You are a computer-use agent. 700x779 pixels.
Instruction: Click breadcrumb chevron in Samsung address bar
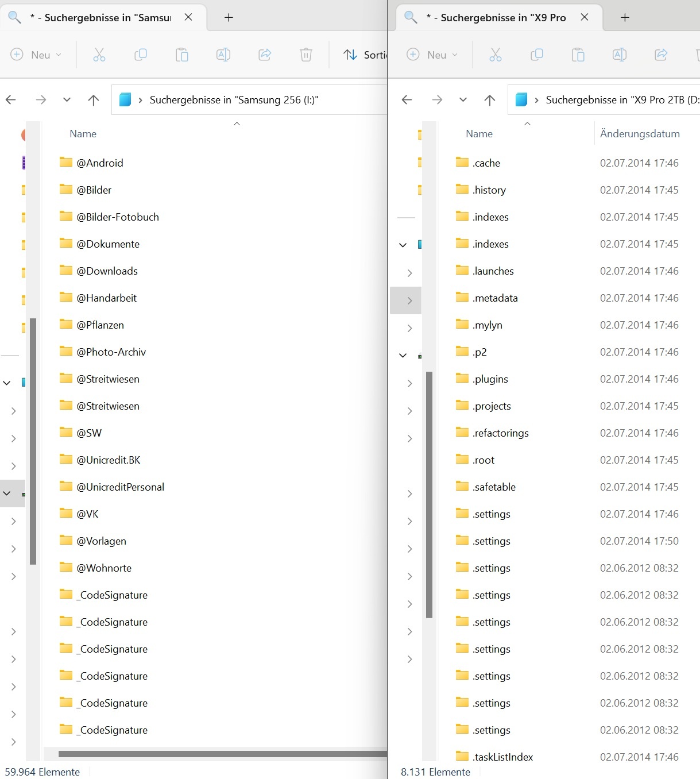(140, 100)
